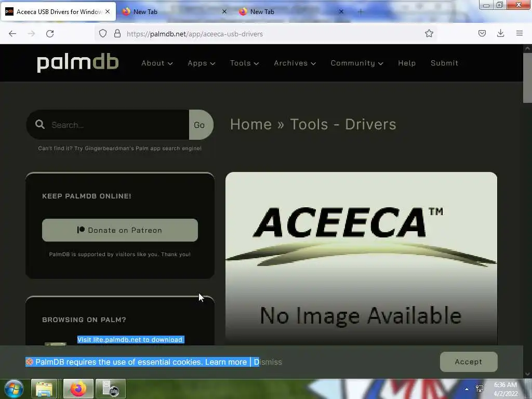
Task: Click the padlock site security icon
Action: [x=117, y=34]
